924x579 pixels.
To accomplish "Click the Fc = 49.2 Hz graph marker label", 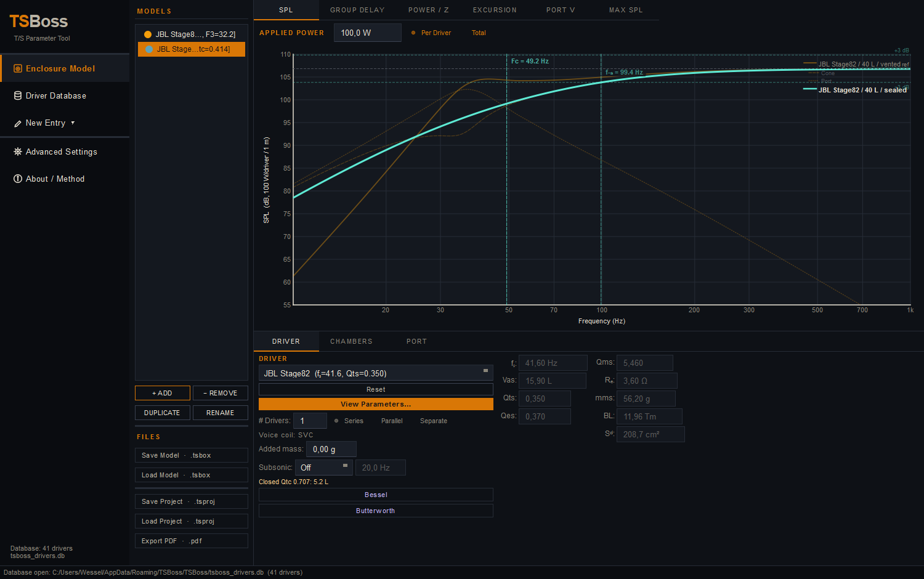I will pyautogui.click(x=530, y=61).
